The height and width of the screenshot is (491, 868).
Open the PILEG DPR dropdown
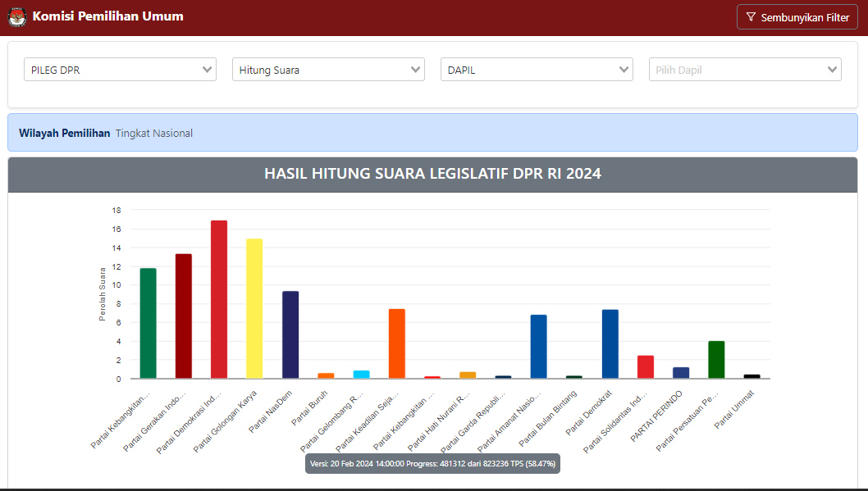tap(120, 70)
